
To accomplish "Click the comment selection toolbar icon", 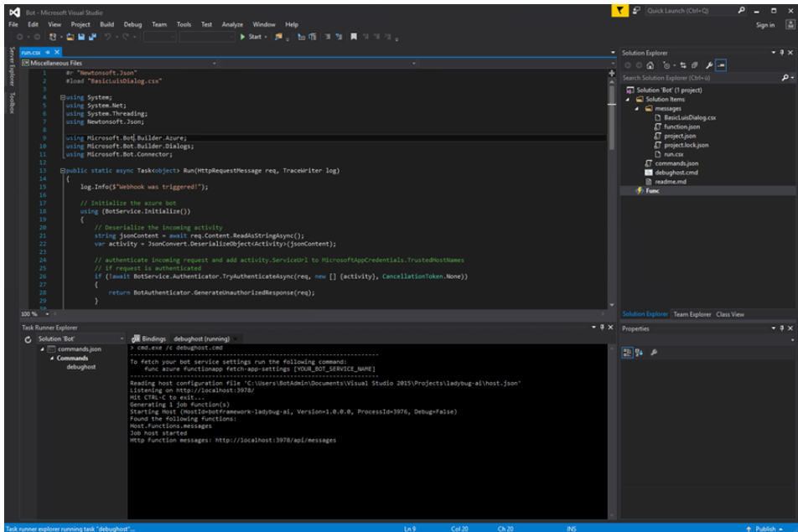I will tap(327, 37).
